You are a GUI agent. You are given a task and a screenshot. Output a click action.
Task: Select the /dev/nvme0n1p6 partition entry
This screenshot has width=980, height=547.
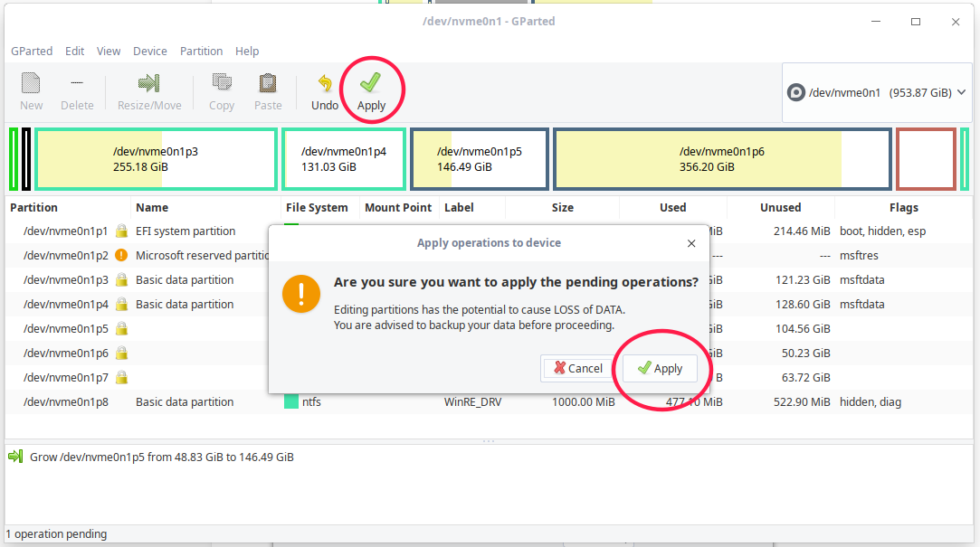(66, 353)
